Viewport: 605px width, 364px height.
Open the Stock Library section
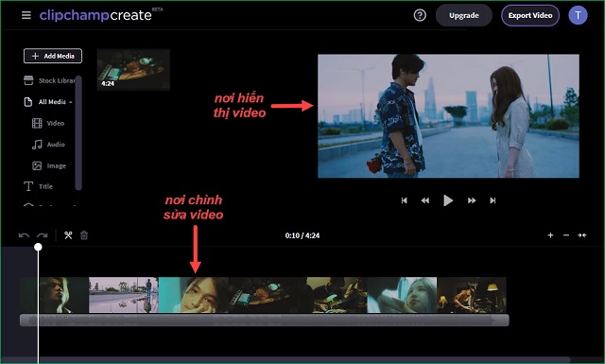(49, 80)
